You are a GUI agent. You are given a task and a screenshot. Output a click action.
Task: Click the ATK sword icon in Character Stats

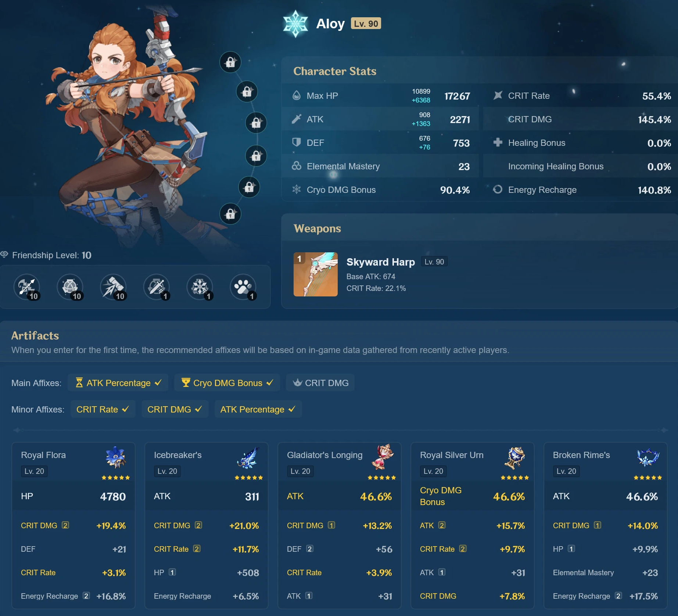297,119
